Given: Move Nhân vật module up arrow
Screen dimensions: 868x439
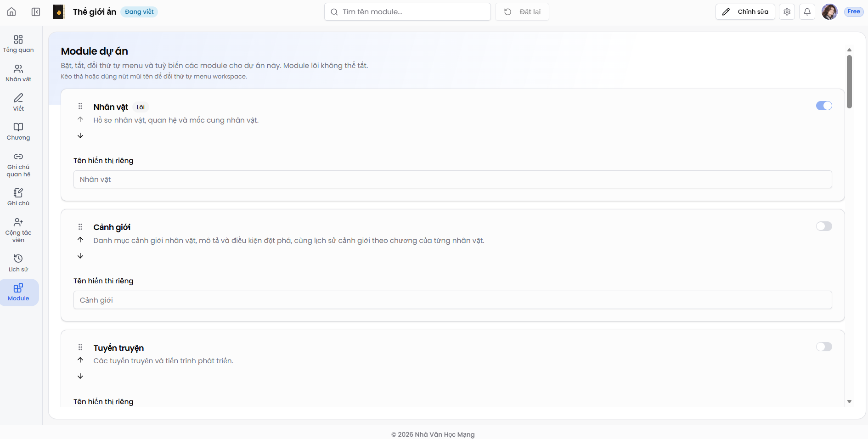Looking at the screenshot, I should click(80, 119).
